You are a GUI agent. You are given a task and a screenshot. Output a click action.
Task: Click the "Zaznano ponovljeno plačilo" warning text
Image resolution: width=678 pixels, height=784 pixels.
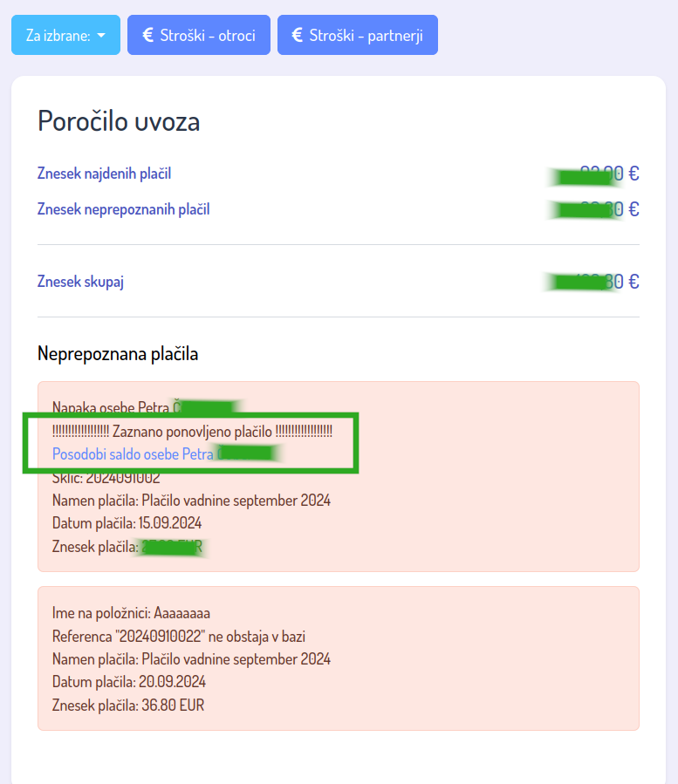pos(192,432)
